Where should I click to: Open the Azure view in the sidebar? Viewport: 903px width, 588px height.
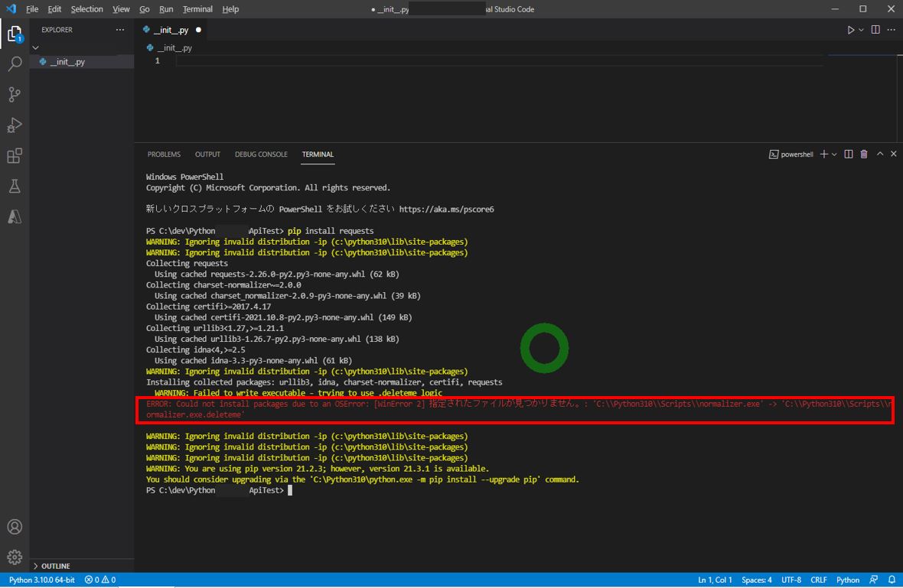click(x=14, y=216)
